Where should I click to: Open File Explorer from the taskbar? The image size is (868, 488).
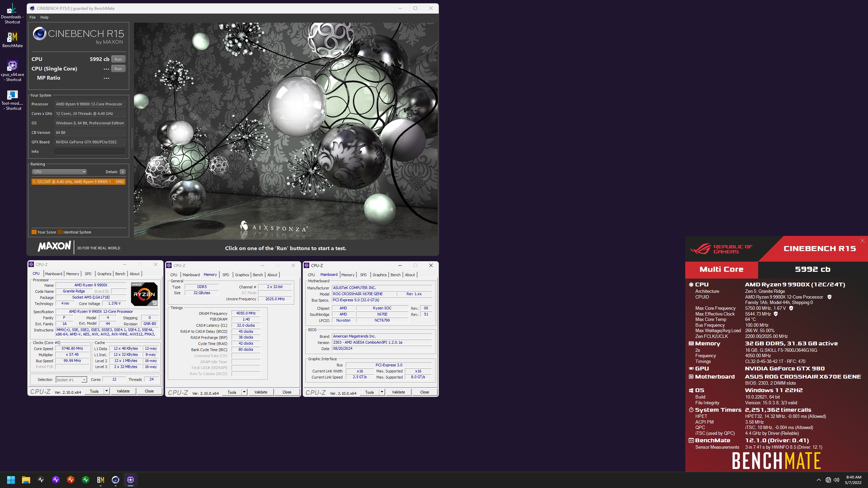click(x=26, y=480)
